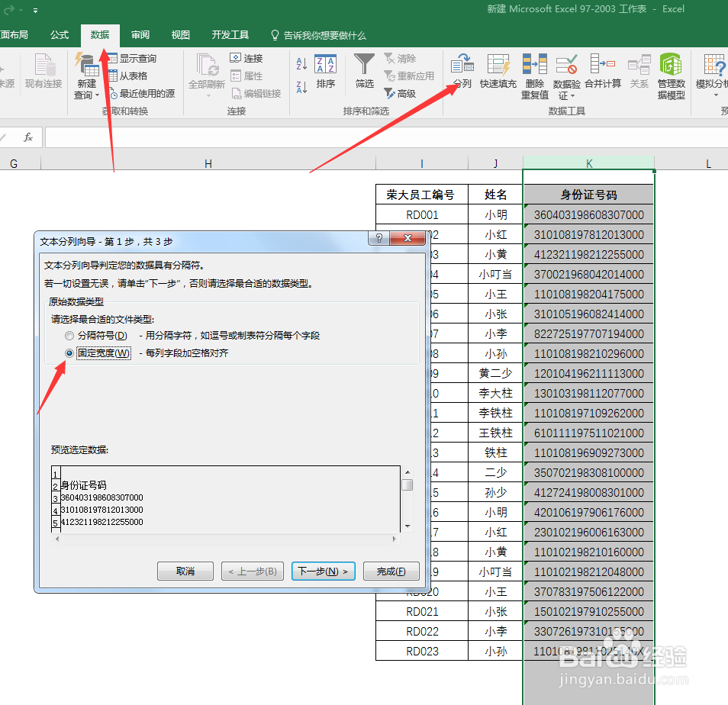Expand the 数据验证 dropdown arrow
The width and height of the screenshot is (728, 705).
[x=573, y=96]
